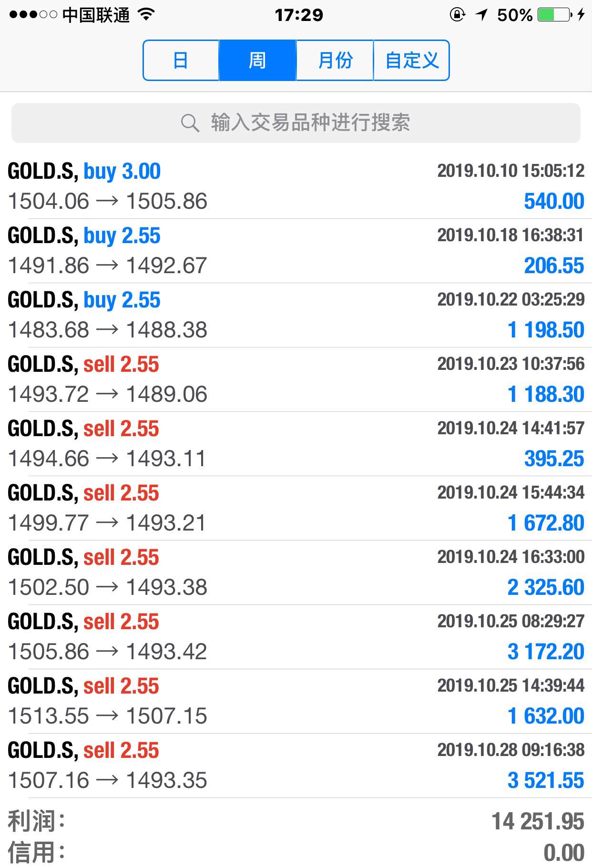Open the sell trade 1493.72 → 1489.06
The width and height of the screenshot is (592, 868).
(296, 379)
